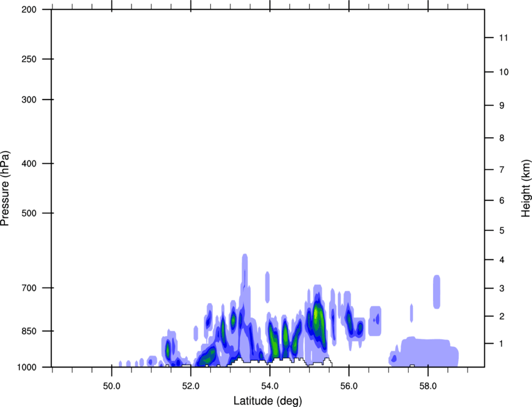
Task: Click the 200 pressure tick label
Action: click(29, 9)
